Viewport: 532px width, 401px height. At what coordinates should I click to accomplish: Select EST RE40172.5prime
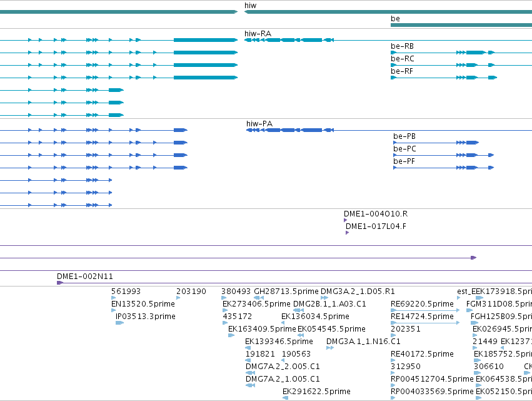(x=422, y=354)
